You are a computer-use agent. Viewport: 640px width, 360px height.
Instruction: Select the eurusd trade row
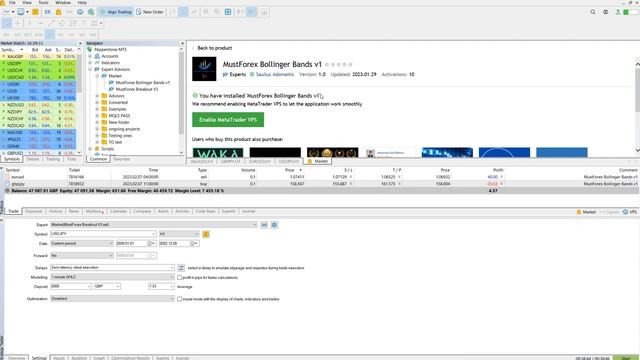coord(320,177)
